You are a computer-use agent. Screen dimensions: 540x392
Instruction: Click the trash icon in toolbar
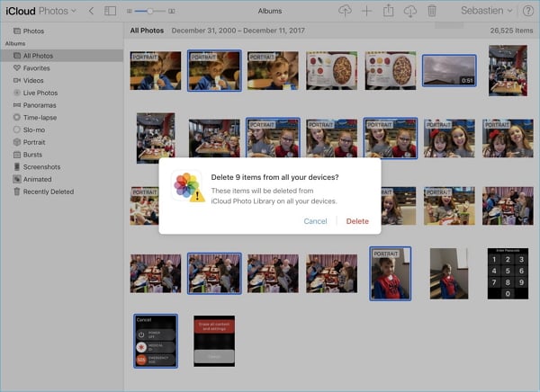432,11
